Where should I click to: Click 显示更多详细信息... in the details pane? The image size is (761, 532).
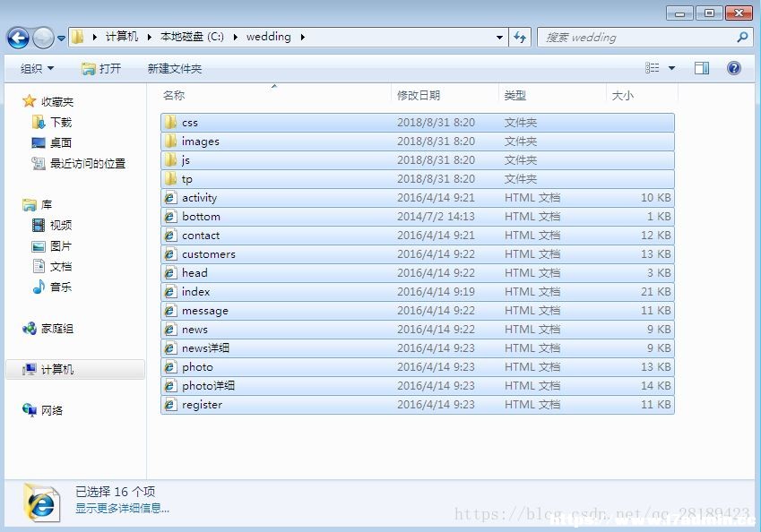click(x=122, y=508)
